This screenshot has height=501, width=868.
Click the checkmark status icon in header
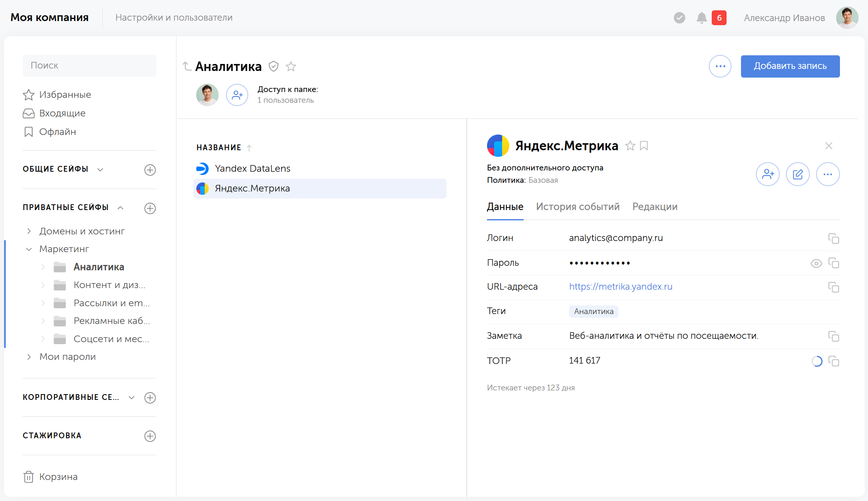[x=680, y=18]
